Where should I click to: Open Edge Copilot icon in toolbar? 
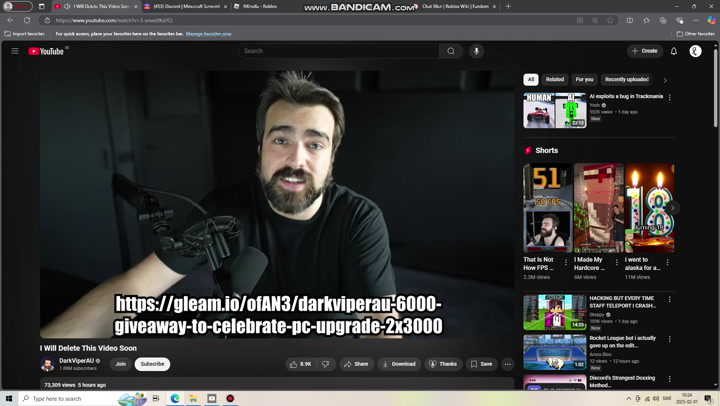pyautogui.click(x=711, y=20)
